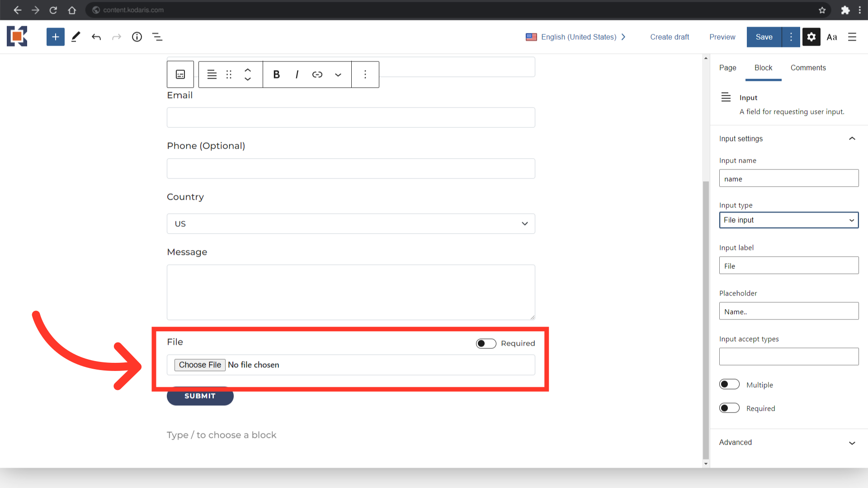868x488 pixels.
Task: Click the undo arrow icon
Action: pos(96,37)
